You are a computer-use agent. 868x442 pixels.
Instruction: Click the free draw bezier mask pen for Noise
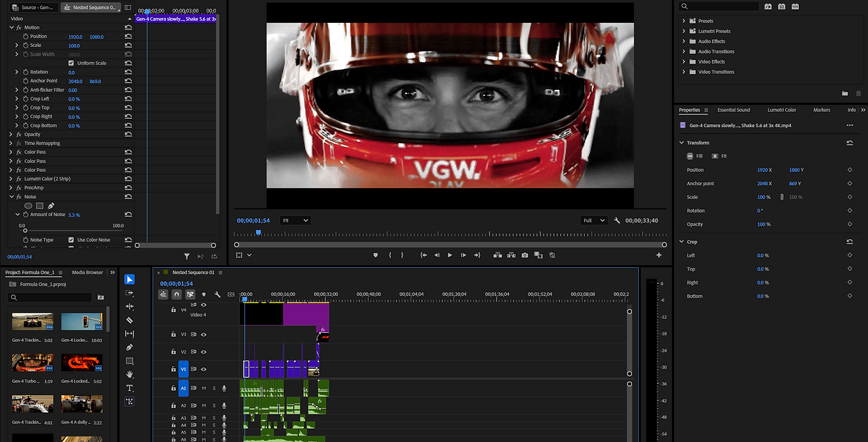[51, 206]
